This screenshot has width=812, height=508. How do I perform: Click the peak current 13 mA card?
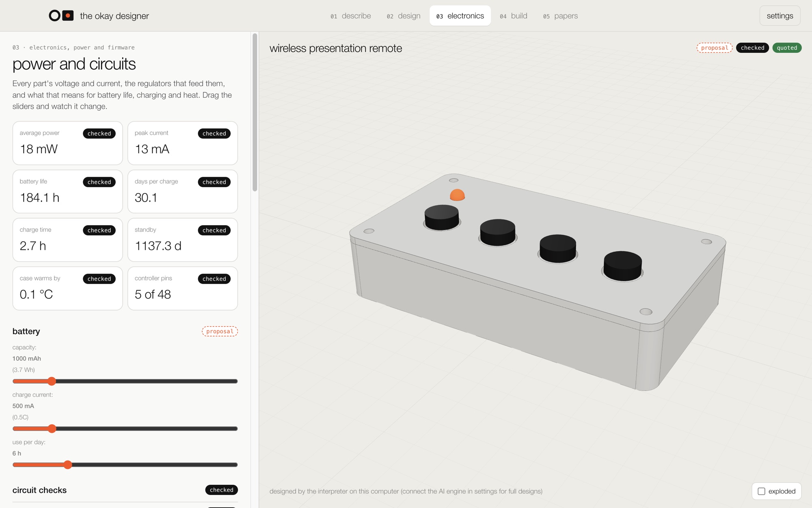pos(183,143)
